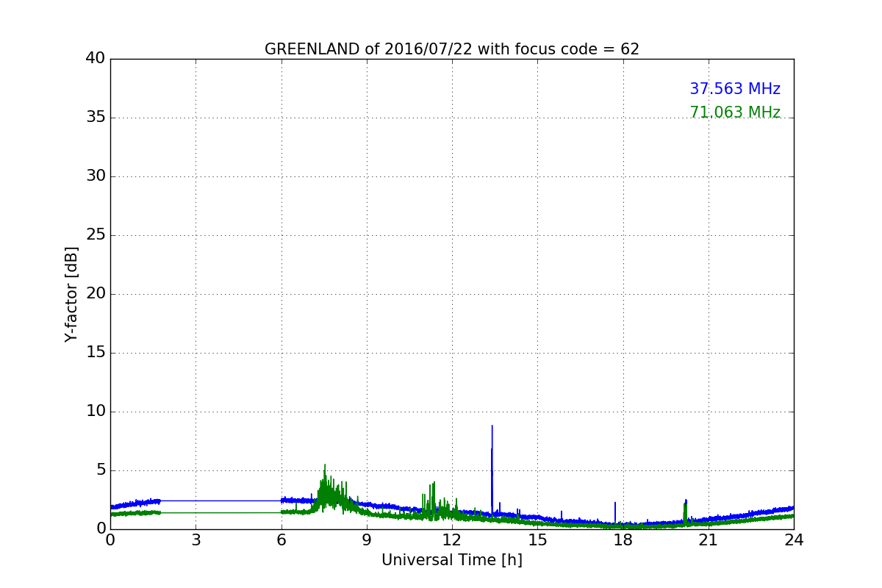Select the green '71.063 MHz' legend label
This screenshot has height=588, width=882.
coord(735,112)
